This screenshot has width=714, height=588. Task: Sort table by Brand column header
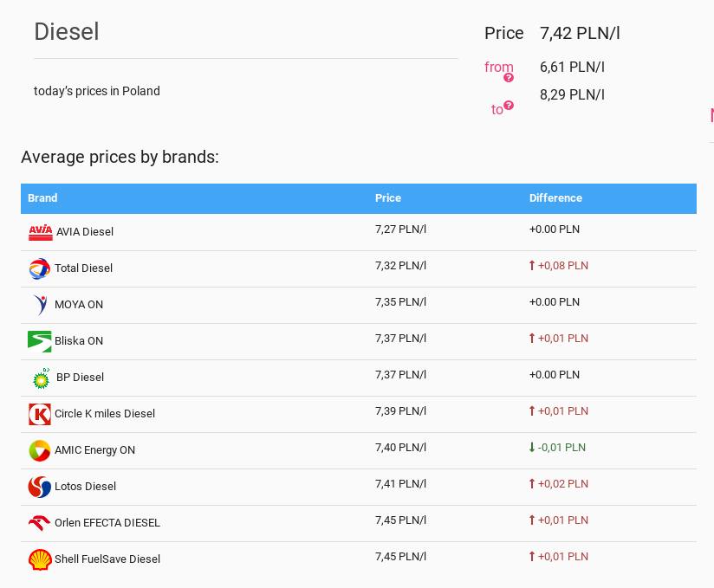point(42,198)
